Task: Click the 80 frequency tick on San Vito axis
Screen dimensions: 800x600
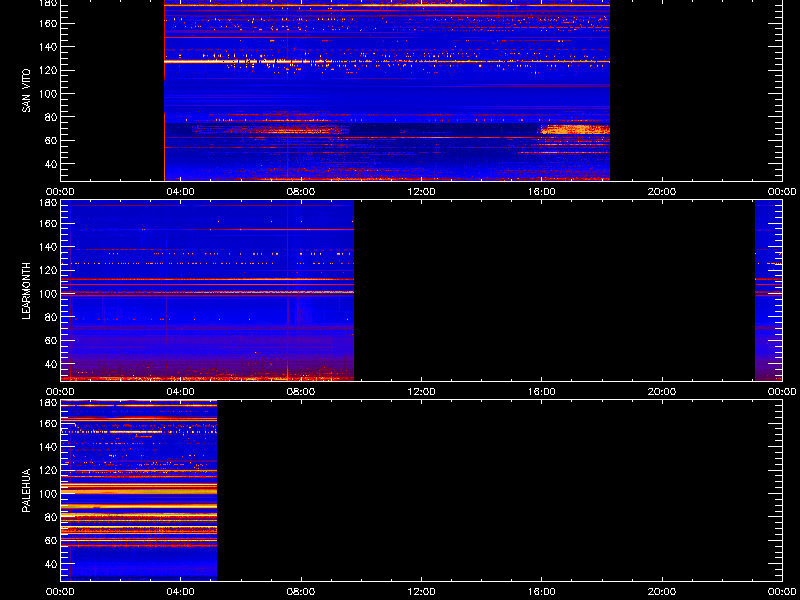Action: tap(51, 117)
